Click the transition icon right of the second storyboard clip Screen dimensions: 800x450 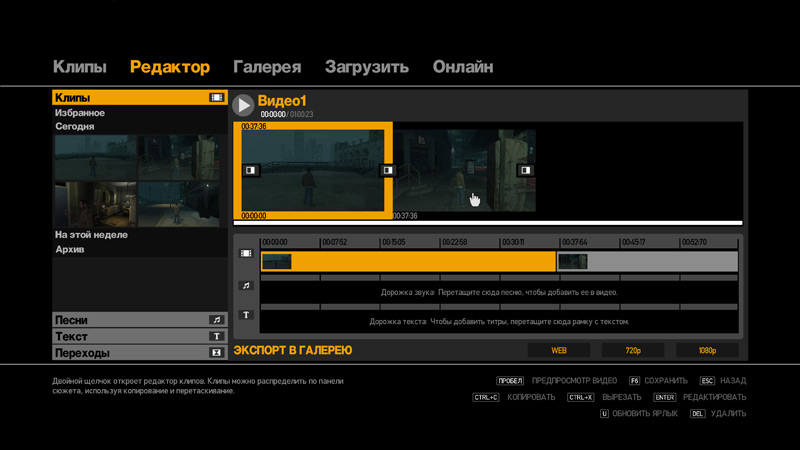(523, 171)
